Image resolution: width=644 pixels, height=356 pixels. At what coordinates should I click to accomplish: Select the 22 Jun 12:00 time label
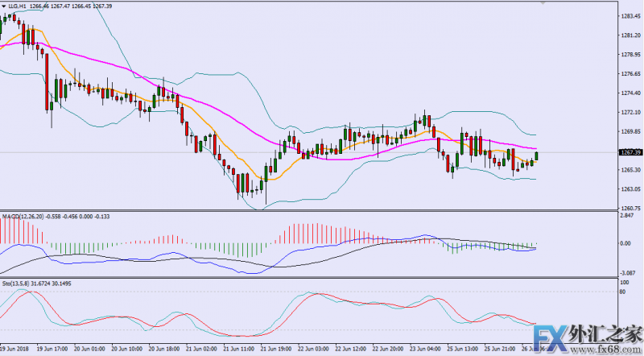351,349
